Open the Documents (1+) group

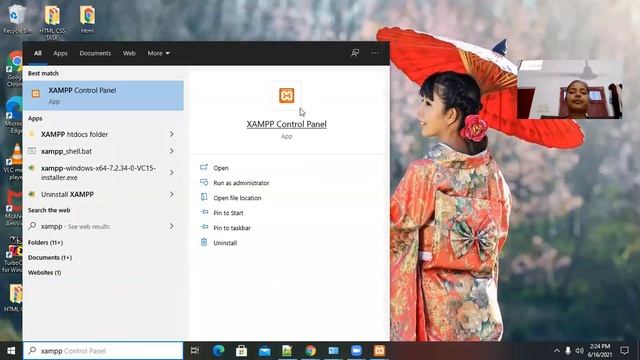pyautogui.click(x=50, y=258)
